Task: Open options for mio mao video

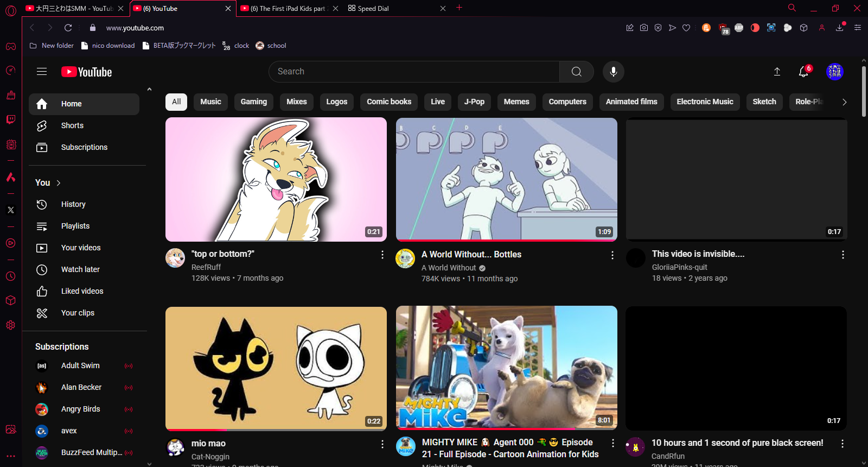Action: coord(382,444)
